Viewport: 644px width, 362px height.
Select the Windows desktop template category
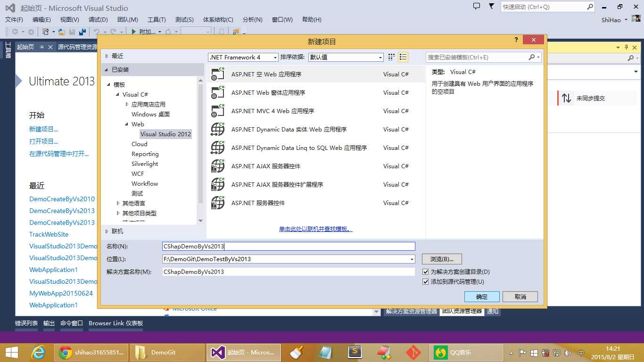(x=151, y=115)
